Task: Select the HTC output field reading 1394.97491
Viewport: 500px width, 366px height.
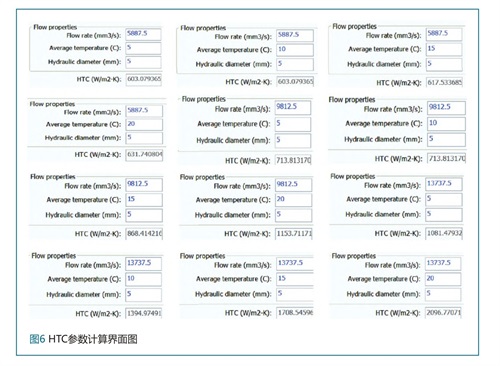Action: 144,313
